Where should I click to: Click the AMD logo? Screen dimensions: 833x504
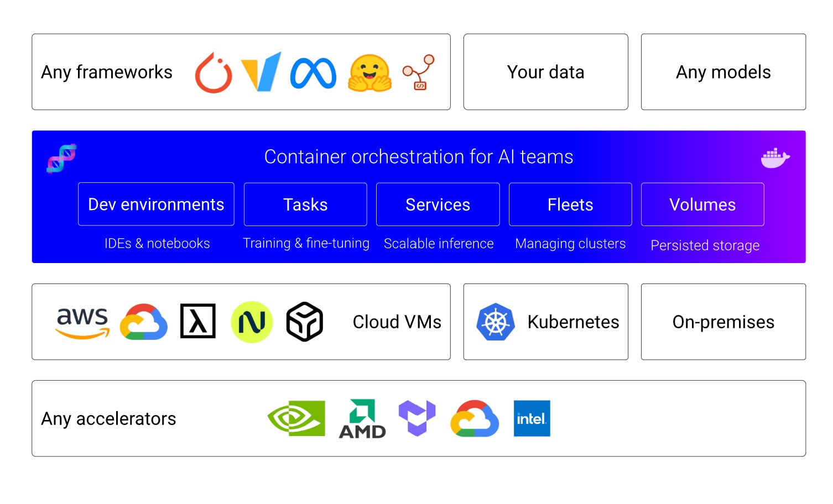point(362,419)
